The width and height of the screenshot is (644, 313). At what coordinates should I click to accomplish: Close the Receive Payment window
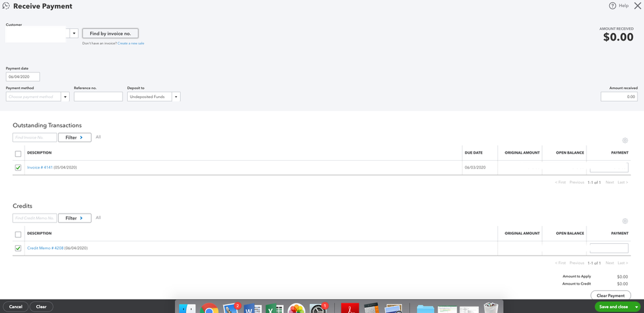coord(638,6)
